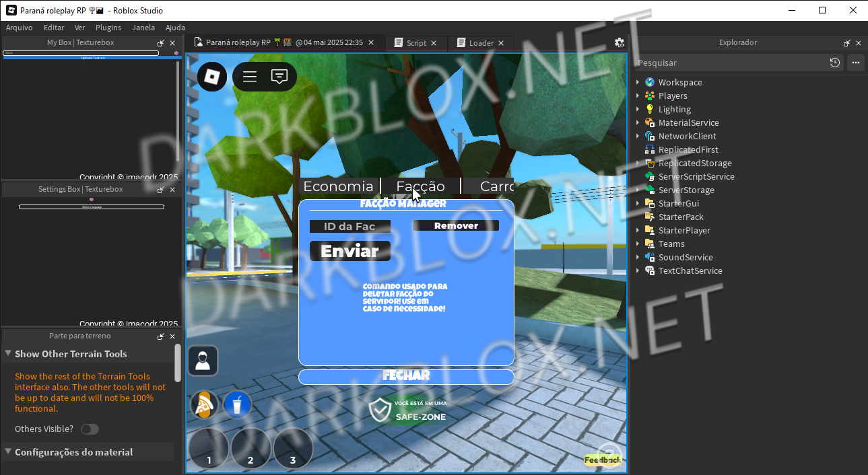868x475 pixels.
Task: Close the Parte para terreno panel
Action: coord(172,336)
